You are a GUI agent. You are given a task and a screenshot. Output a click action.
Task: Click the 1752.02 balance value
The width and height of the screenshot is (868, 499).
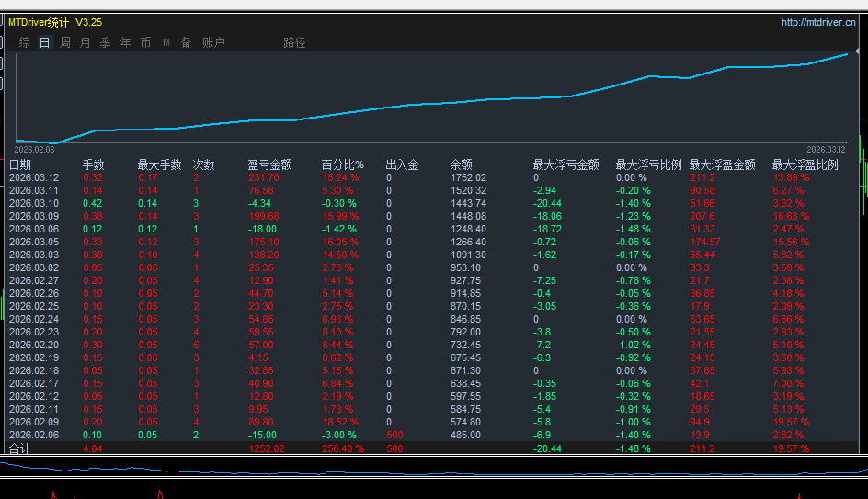[468, 177]
